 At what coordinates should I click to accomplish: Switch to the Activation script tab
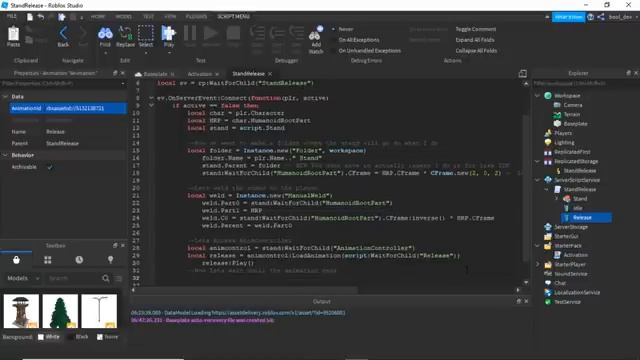pyautogui.click(x=200, y=74)
